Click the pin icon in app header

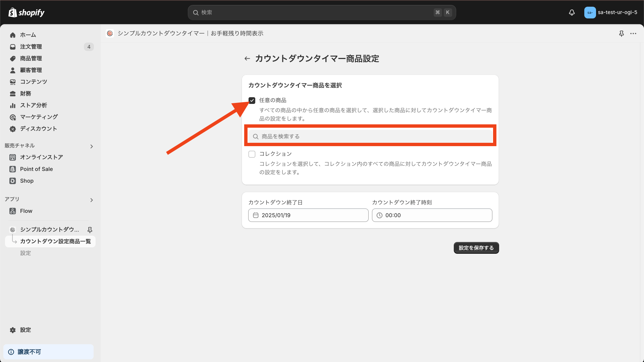(x=621, y=34)
